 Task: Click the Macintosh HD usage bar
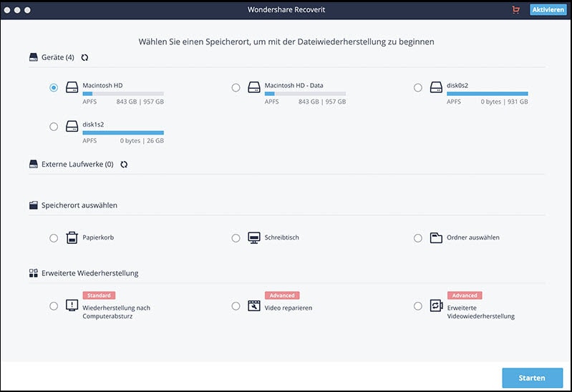pos(123,94)
